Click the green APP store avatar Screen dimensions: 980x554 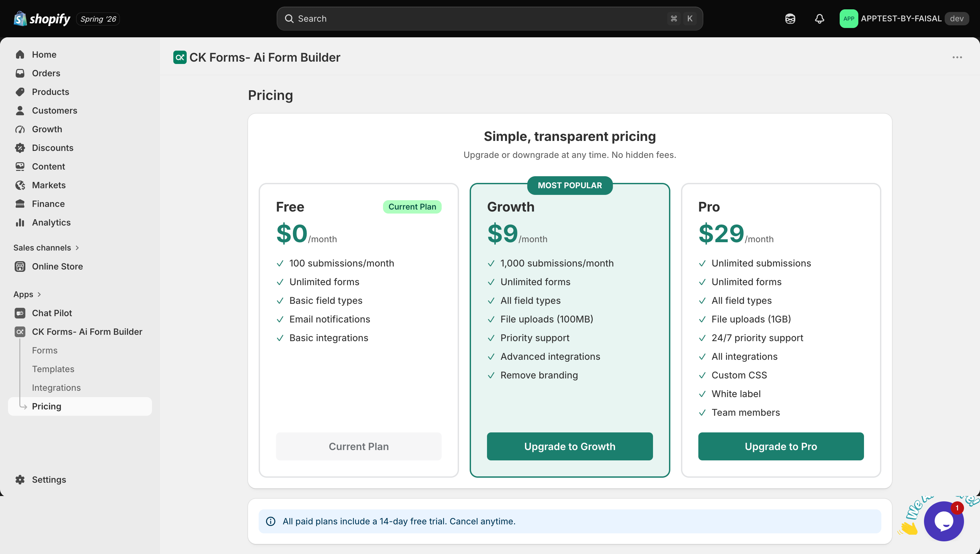click(849, 19)
